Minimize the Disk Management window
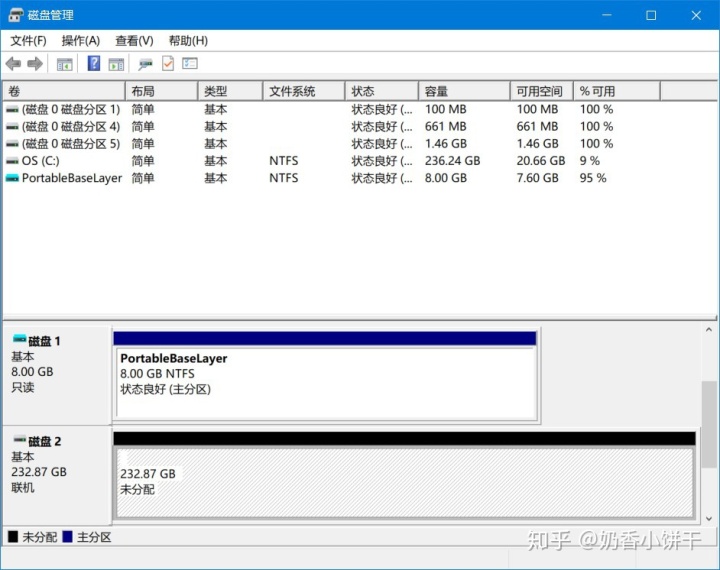720x570 pixels. click(607, 15)
